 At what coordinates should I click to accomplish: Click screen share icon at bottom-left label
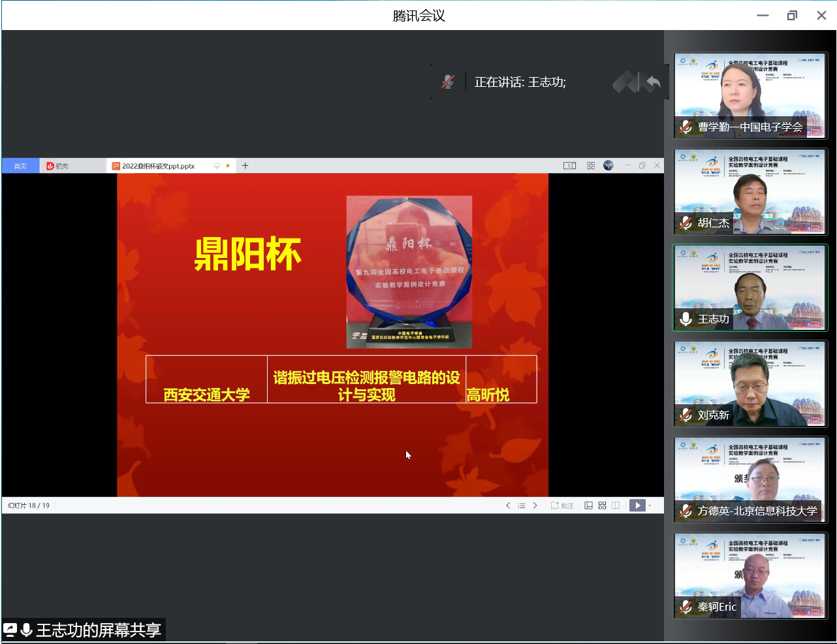(x=10, y=630)
